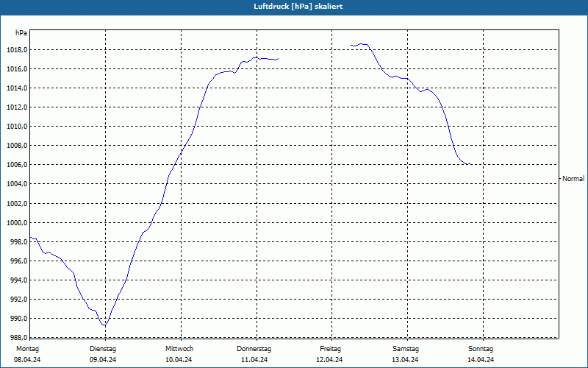Select the 1008,0 axis value
This screenshot has width=588, height=368.
point(16,146)
